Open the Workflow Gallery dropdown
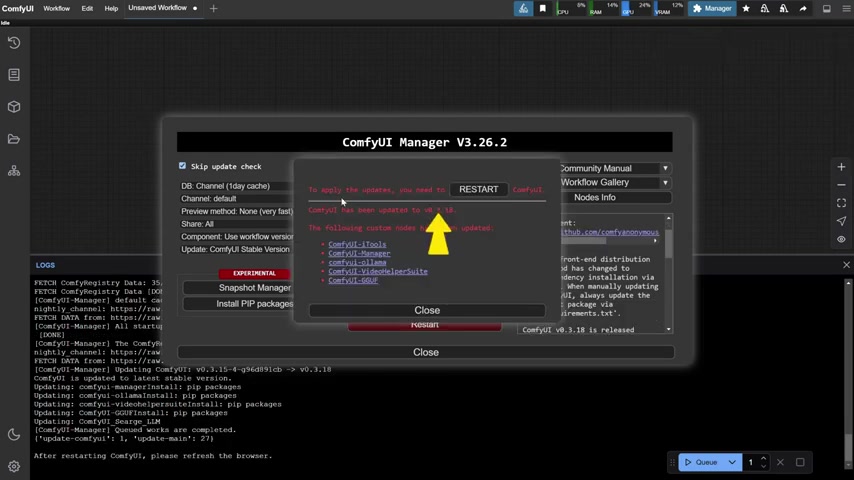 pyautogui.click(x=616, y=183)
